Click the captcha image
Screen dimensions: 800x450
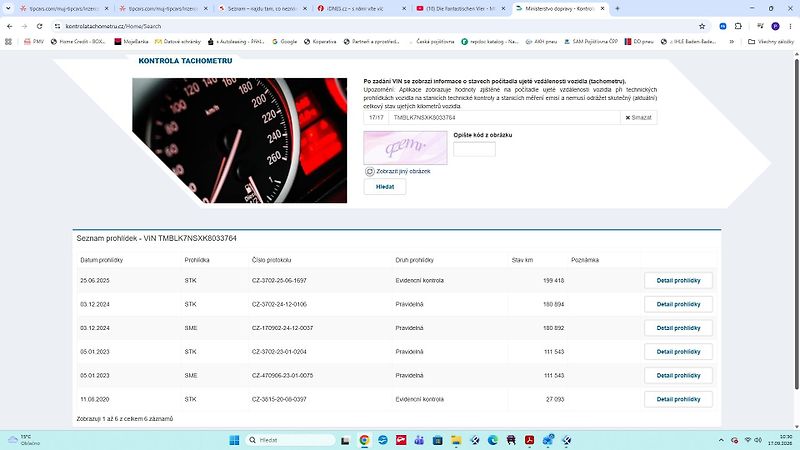[x=405, y=148]
